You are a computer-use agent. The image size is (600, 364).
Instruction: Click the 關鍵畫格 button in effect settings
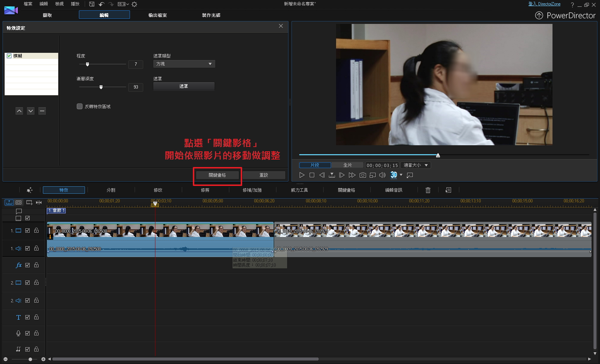click(217, 175)
